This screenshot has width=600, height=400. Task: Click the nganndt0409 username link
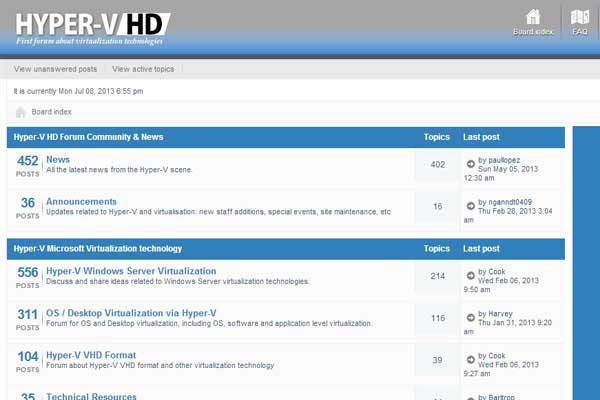510,202
